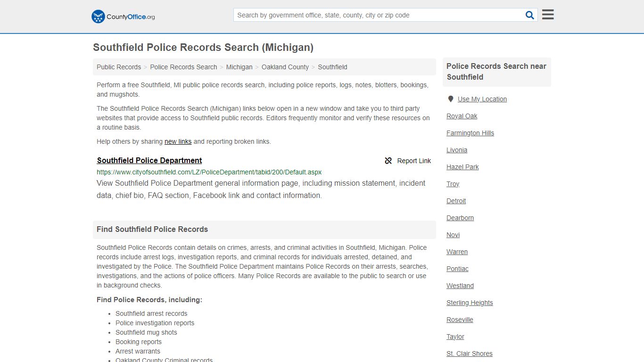This screenshot has height=362, width=644.
Task: Open Warren police records
Action: click(457, 252)
